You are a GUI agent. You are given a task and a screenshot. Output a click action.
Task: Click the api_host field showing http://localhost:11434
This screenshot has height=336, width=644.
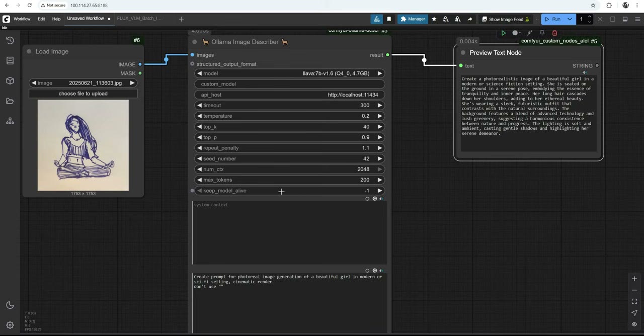[289, 95]
